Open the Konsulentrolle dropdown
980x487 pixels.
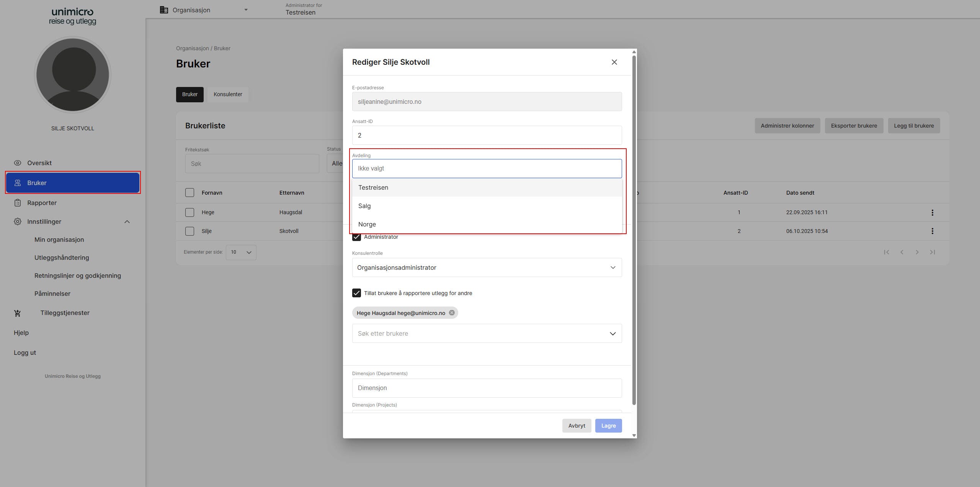tap(487, 267)
